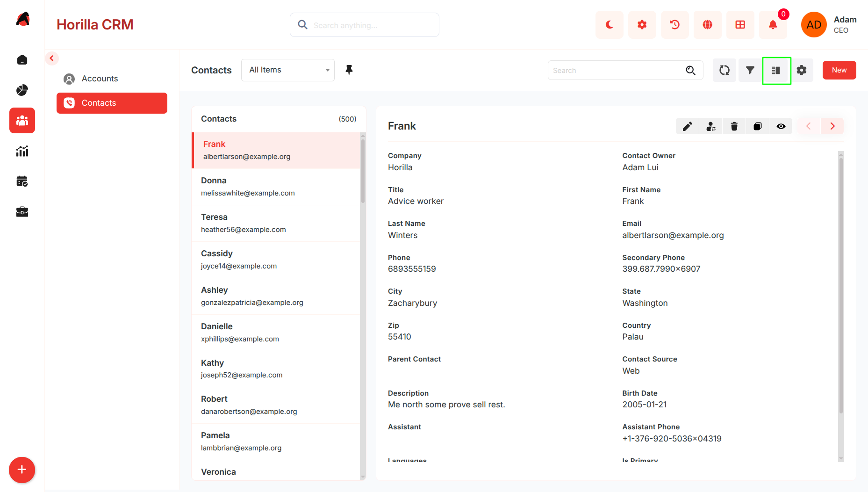
Task: Go to the previous contact arrow
Action: pyautogui.click(x=809, y=126)
